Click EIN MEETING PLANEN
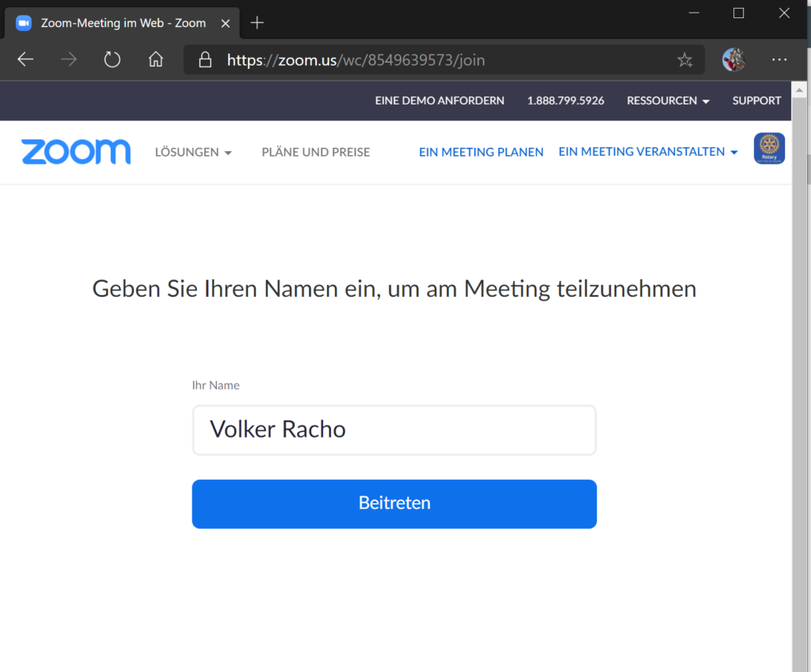811x672 pixels. click(481, 152)
